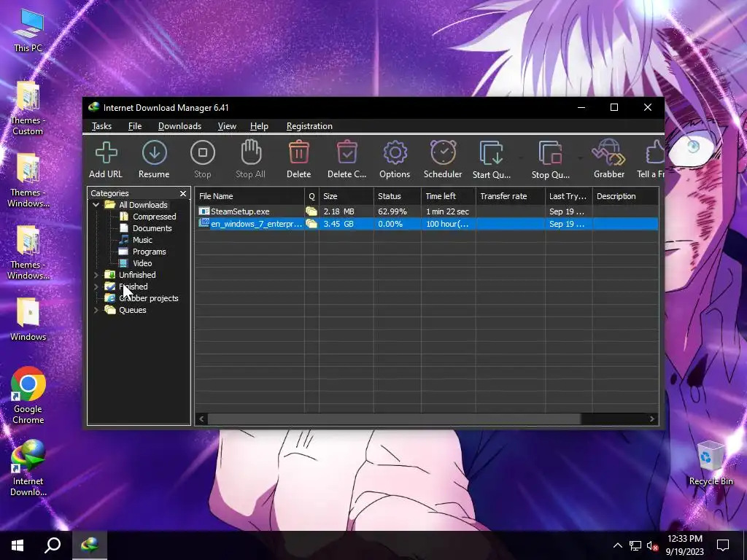
Task: Click the 3.45 GB size cell
Action: click(338, 224)
